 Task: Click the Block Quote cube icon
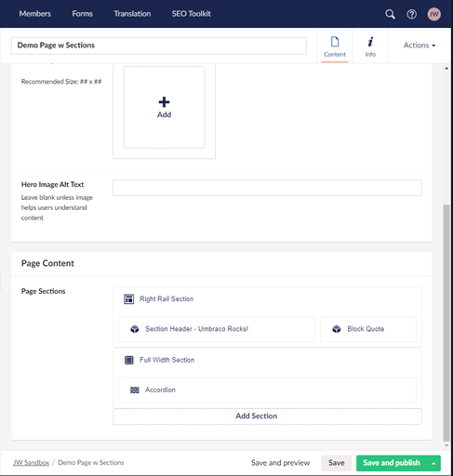coord(337,329)
